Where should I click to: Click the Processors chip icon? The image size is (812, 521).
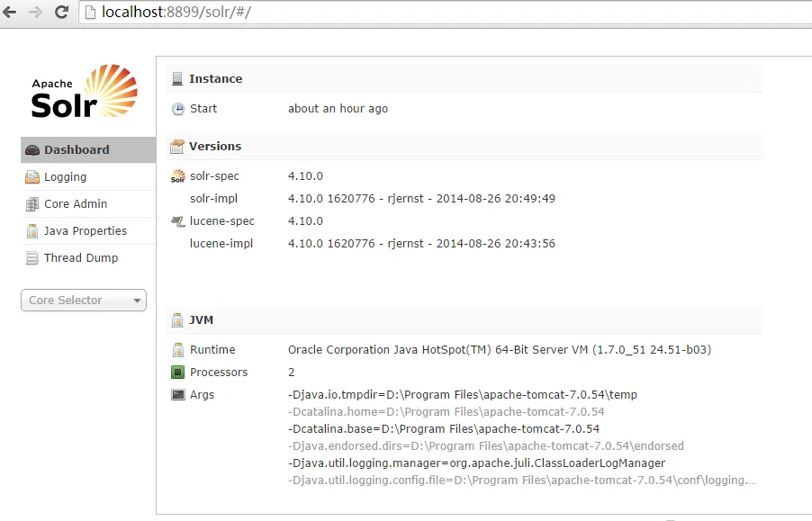[x=177, y=372]
